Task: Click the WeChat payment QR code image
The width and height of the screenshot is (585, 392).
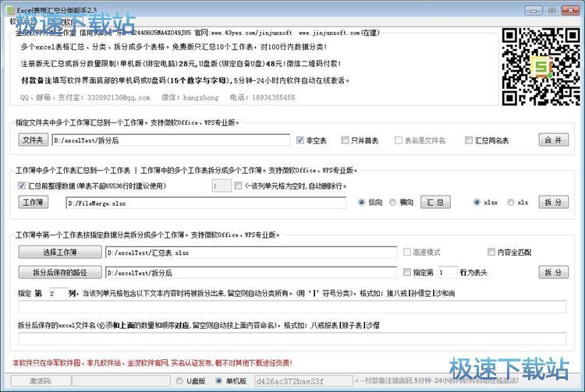Action: (541, 67)
